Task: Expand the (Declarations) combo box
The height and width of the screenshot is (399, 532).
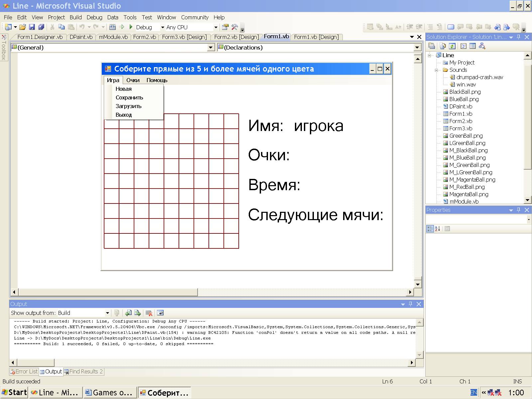Action: coord(417,48)
